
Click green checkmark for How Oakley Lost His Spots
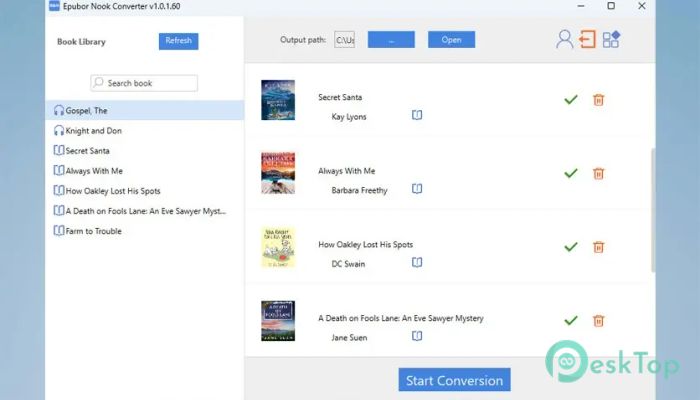pyautogui.click(x=571, y=246)
